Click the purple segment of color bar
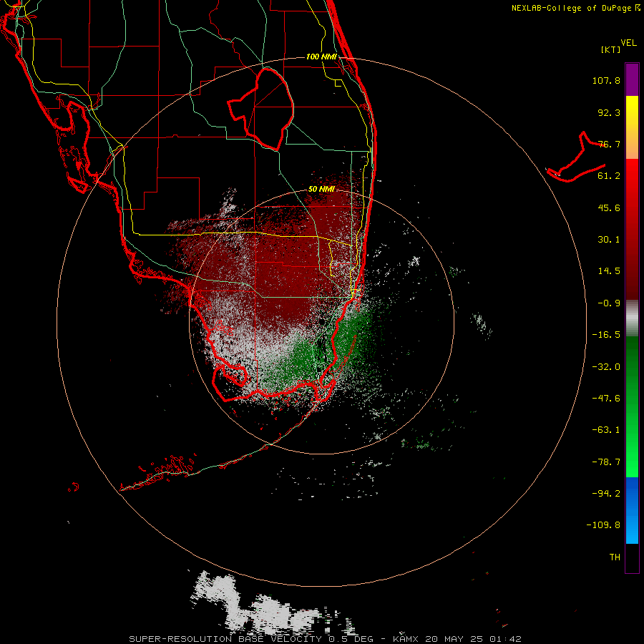The height and width of the screenshot is (644, 644). click(632, 79)
